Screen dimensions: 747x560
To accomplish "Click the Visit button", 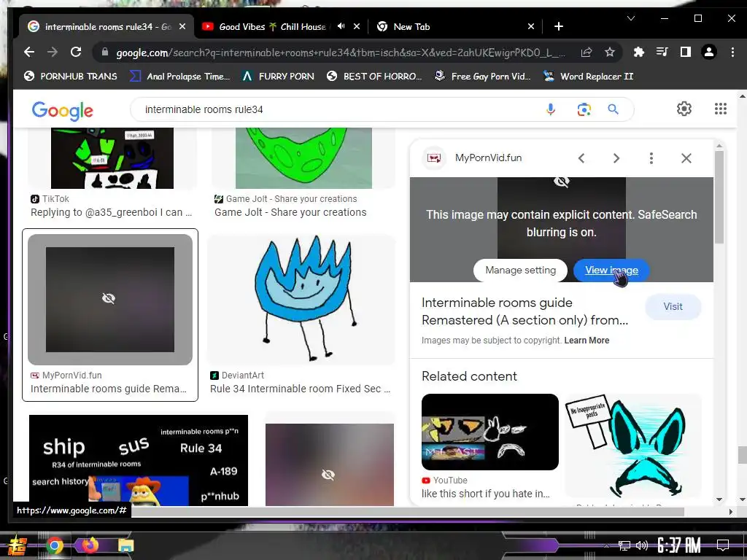I will pos(673,307).
